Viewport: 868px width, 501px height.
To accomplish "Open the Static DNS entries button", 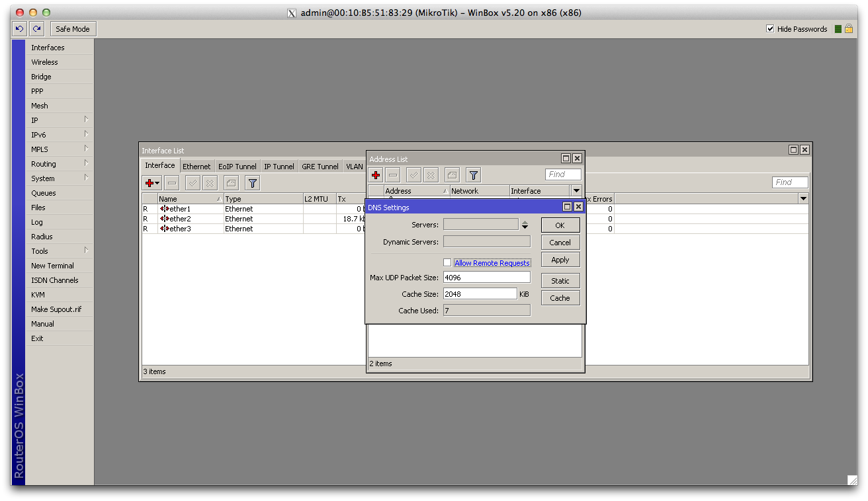I will [x=560, y=281].
